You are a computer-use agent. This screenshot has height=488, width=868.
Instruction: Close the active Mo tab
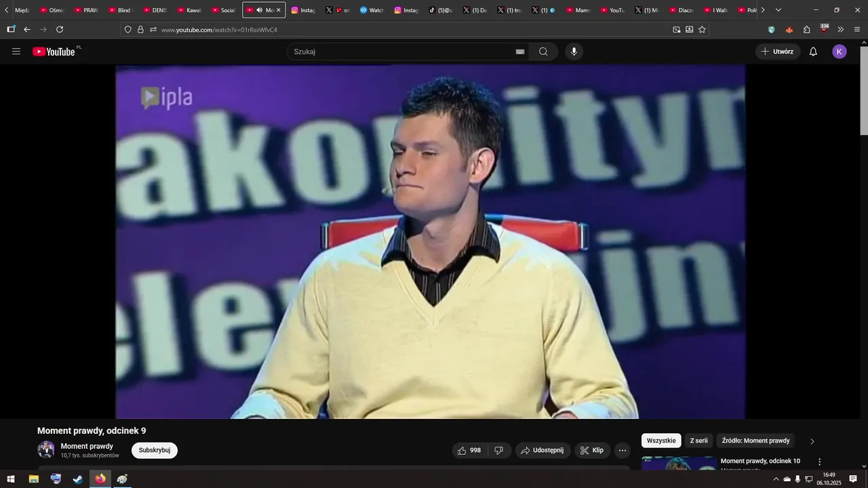pyautogui.click(x=279, y=10)
